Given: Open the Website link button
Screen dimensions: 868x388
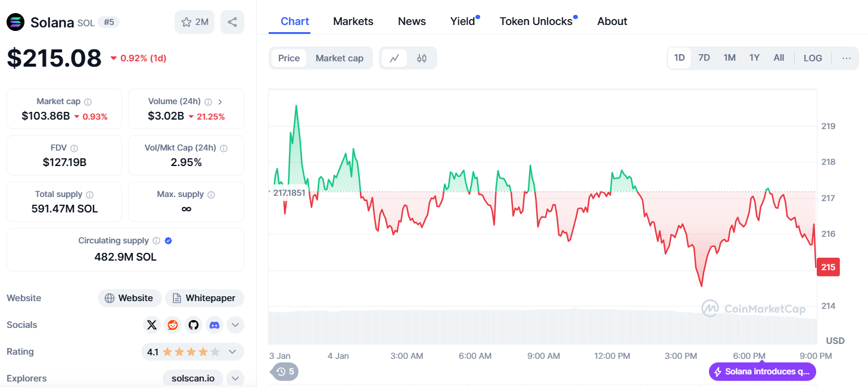Looking at the screenshot, I should click(x=129, y=298).
